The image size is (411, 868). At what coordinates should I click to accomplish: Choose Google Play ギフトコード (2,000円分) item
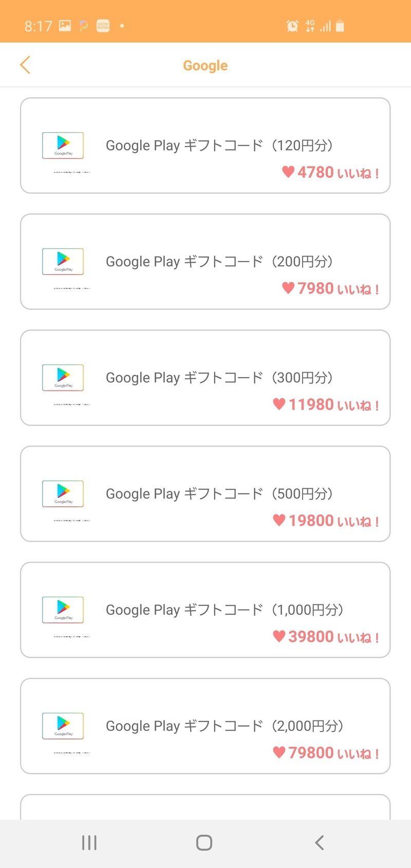coord(225,726)
